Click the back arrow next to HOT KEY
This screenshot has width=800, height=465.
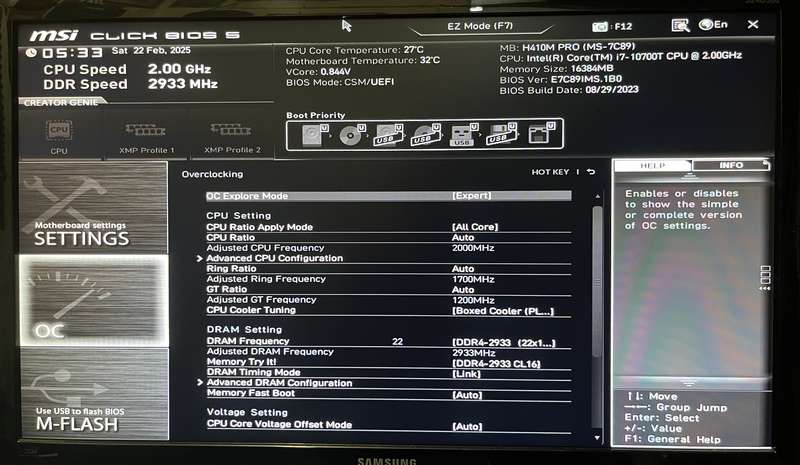click(591, 172)
